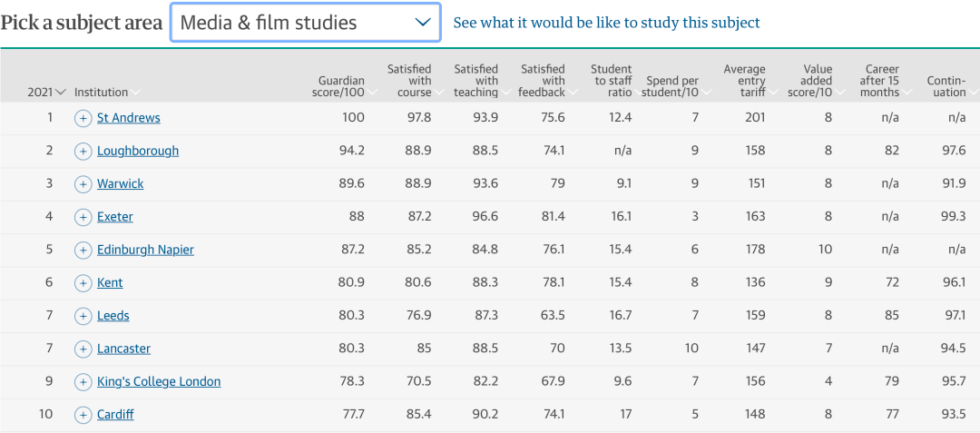This screenshot has height=433, width=980.
Task: Open the Media & film studies dropdown
Action: 305,23
